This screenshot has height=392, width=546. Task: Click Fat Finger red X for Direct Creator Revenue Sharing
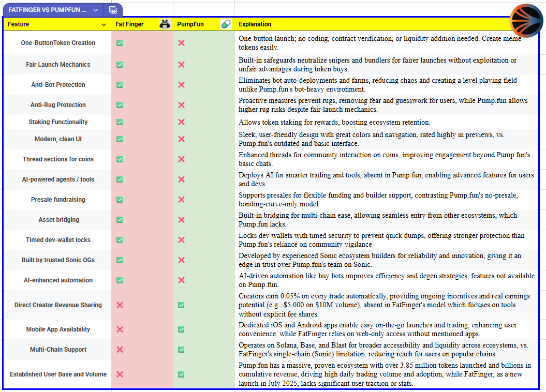pyautogui.click(x=120, y=305)
